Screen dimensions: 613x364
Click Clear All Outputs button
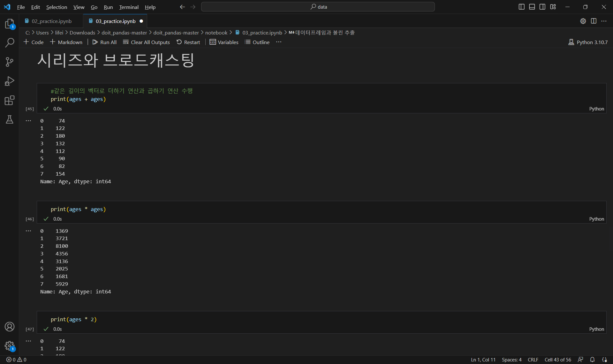point(147,42)
